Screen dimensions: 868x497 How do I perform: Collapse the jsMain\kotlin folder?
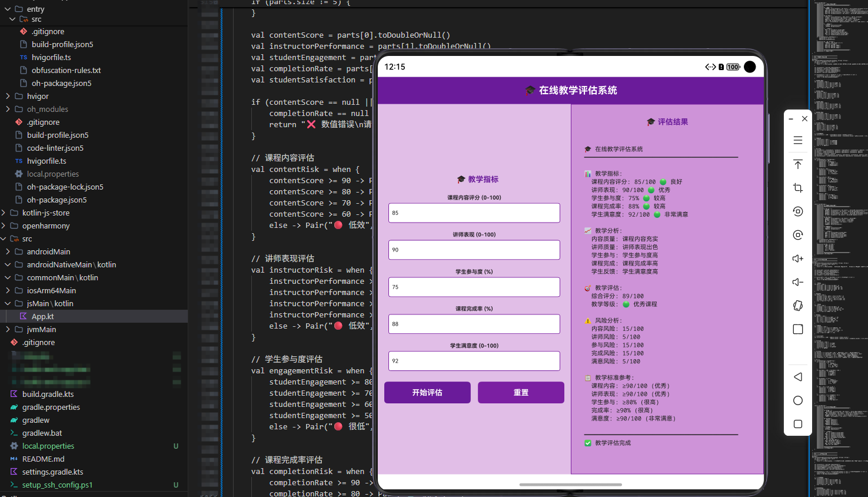[8, 303]
